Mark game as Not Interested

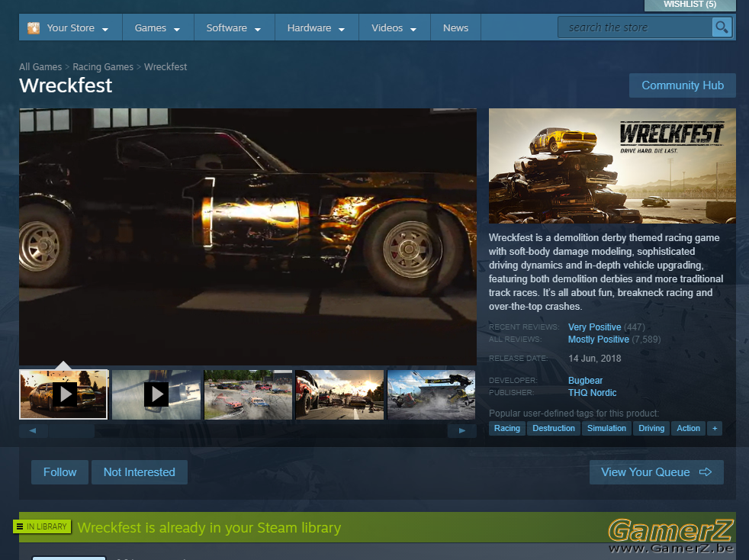pyautogui.click(x=140, y=472)
